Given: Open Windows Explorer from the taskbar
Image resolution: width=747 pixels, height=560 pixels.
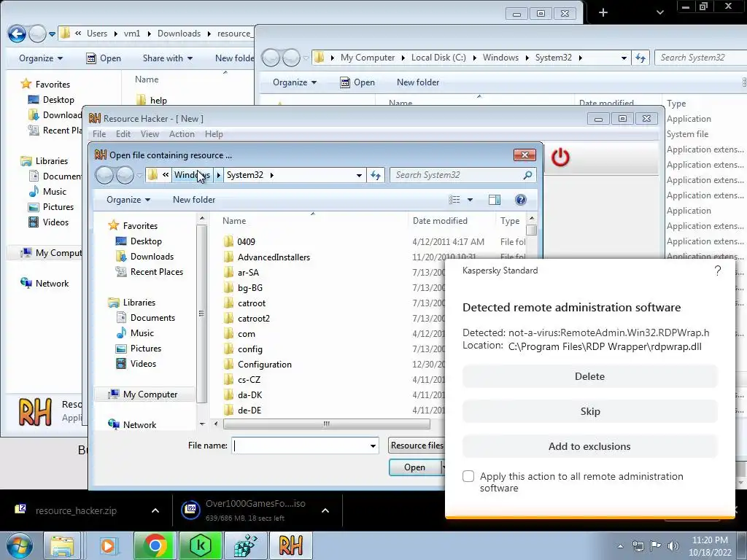Looking at the screenshot, I should pyautogui.click(x=62, y=545).
